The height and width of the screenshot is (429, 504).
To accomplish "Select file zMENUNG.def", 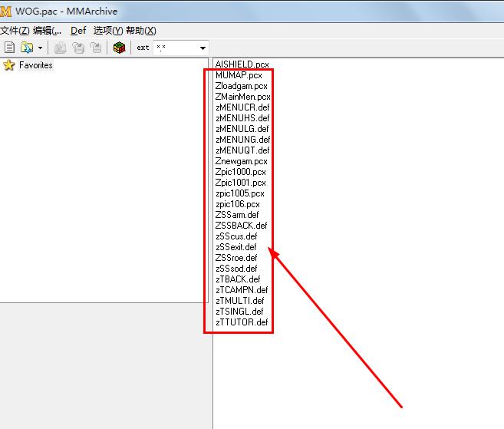I will [x=242, y=139].
